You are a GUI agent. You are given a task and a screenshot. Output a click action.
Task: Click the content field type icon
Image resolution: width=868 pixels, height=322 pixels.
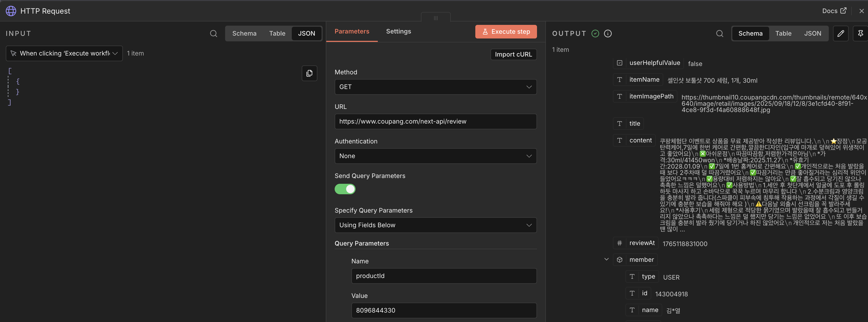click(x=620, y=140)
